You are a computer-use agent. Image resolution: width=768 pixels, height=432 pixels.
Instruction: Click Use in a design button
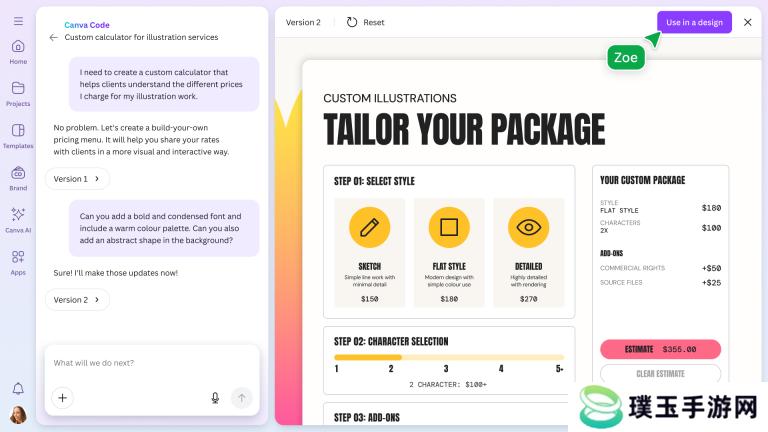(694, 22)
